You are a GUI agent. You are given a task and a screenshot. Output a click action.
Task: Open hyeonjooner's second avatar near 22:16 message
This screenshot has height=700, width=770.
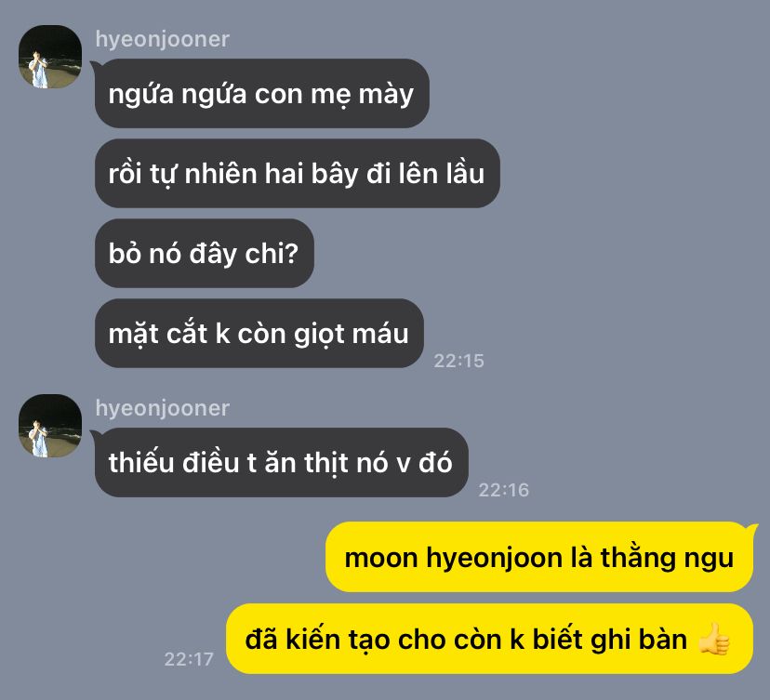50,426
